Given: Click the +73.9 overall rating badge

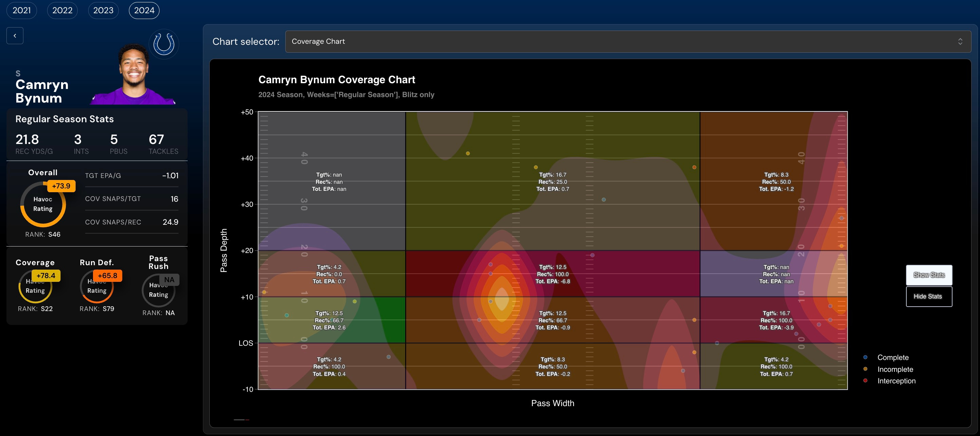Looking at the screenshot, I should click(61, 186).
